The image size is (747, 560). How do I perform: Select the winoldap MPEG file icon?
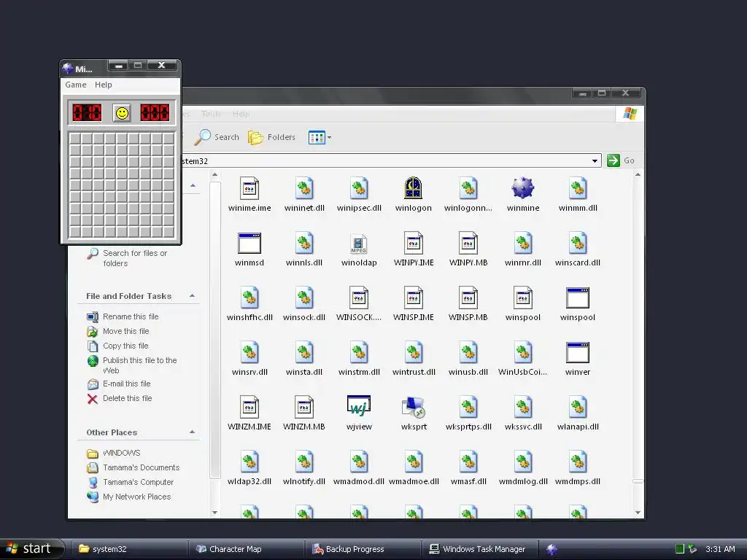359,244
